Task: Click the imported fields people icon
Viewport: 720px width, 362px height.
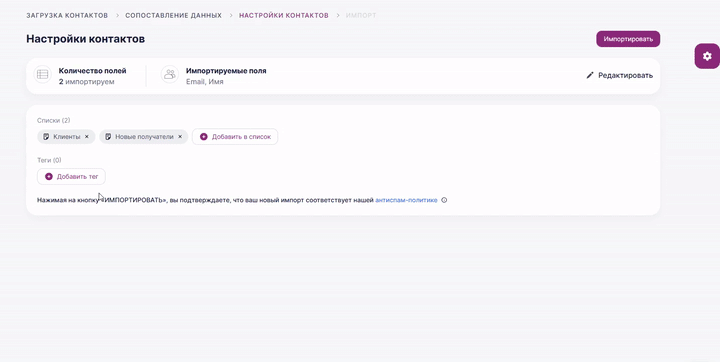Action: click(x=170, y=74)
